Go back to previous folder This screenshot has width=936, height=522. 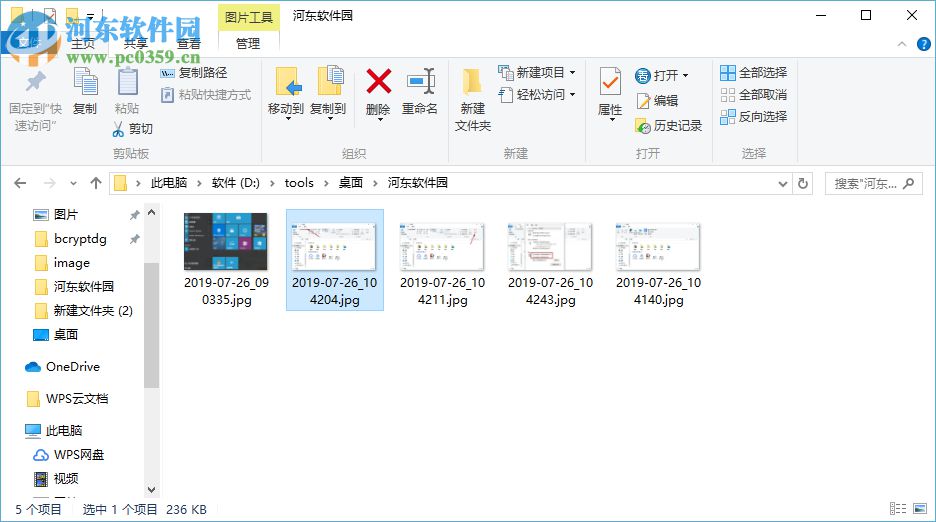(x=20, y=183)
